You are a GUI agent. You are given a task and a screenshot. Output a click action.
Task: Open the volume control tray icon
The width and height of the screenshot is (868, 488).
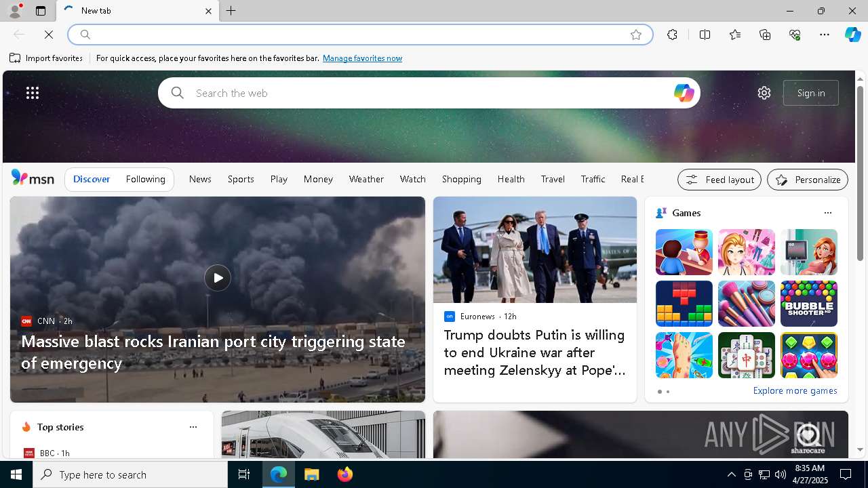click(781, 474)
